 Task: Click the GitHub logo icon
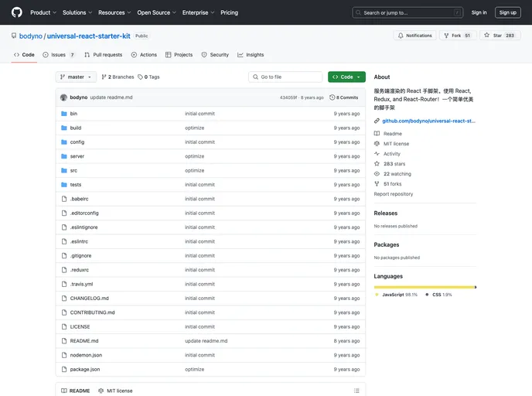(17, 12)
